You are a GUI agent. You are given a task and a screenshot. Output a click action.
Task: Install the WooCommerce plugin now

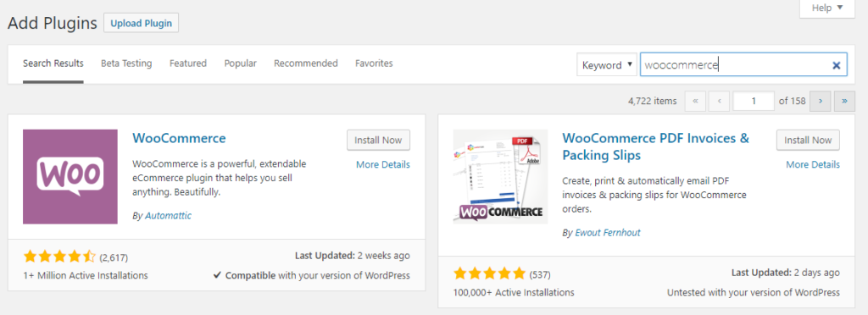point(378,140)
